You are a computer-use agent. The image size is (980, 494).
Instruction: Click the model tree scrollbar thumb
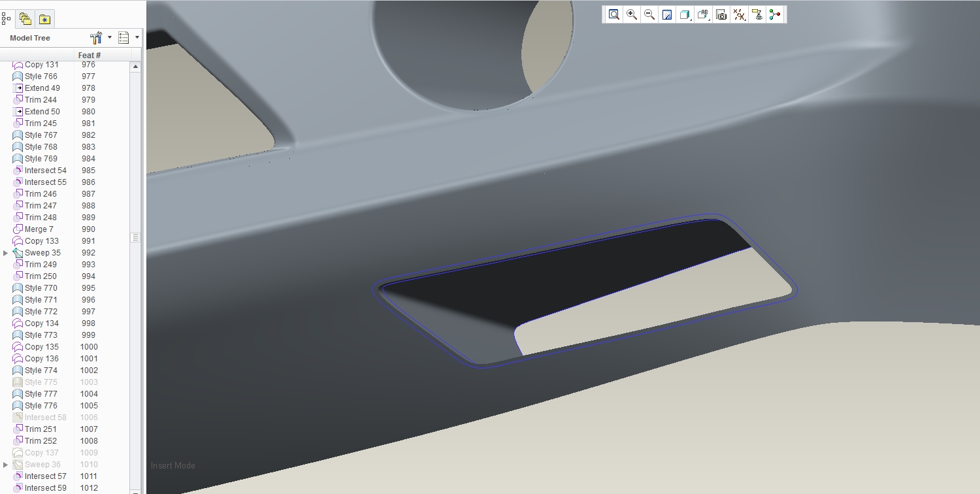tap(136, 237)
